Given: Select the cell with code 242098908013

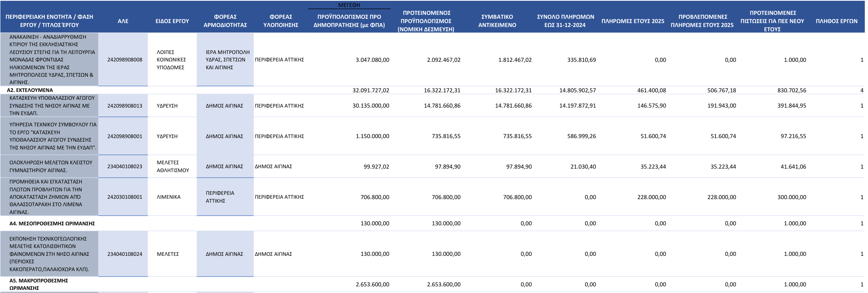Looking at the screenshot, I should [x=125, y=106].
